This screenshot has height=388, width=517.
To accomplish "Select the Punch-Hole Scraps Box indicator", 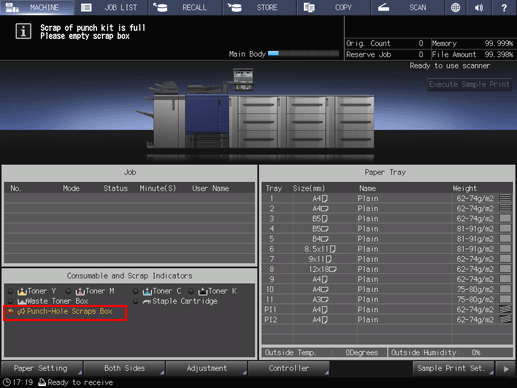I will pos(65,312).
